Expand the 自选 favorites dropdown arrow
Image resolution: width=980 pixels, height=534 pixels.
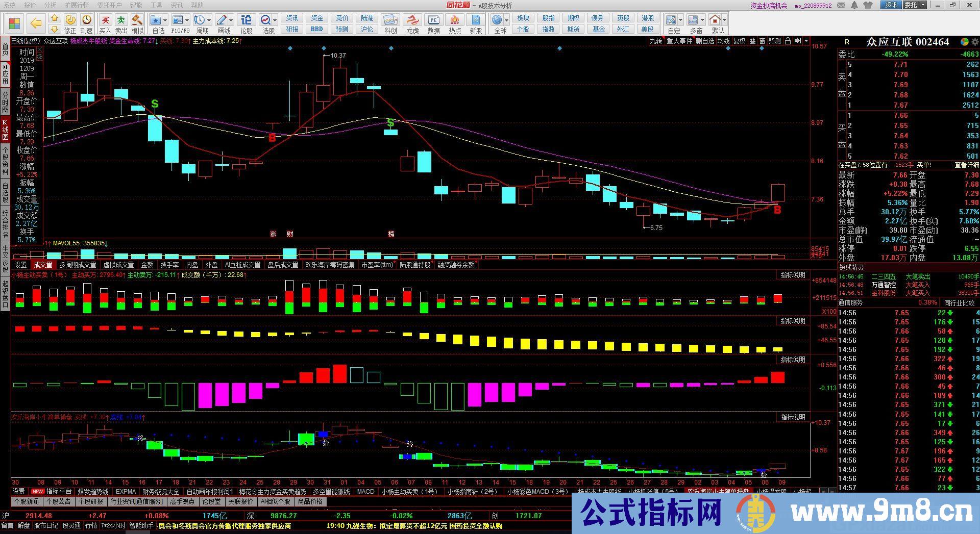[x=164, y=20]
